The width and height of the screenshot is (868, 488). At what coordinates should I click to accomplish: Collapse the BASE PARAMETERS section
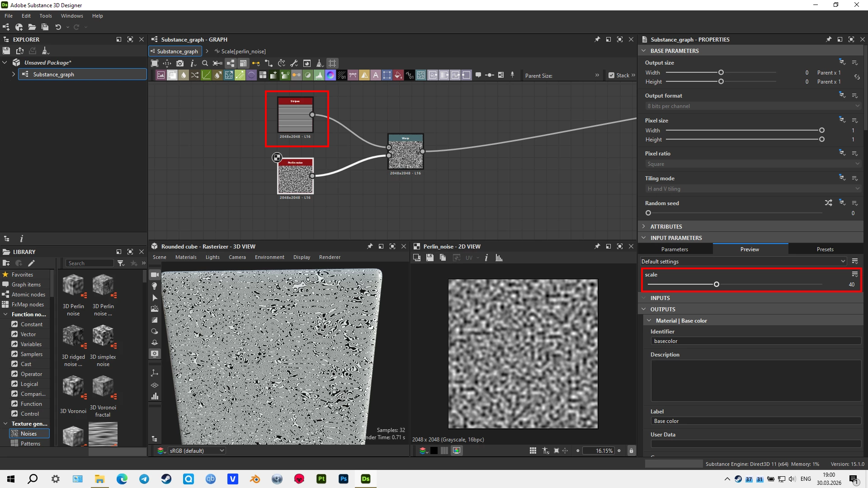click(x=644, y=51)
